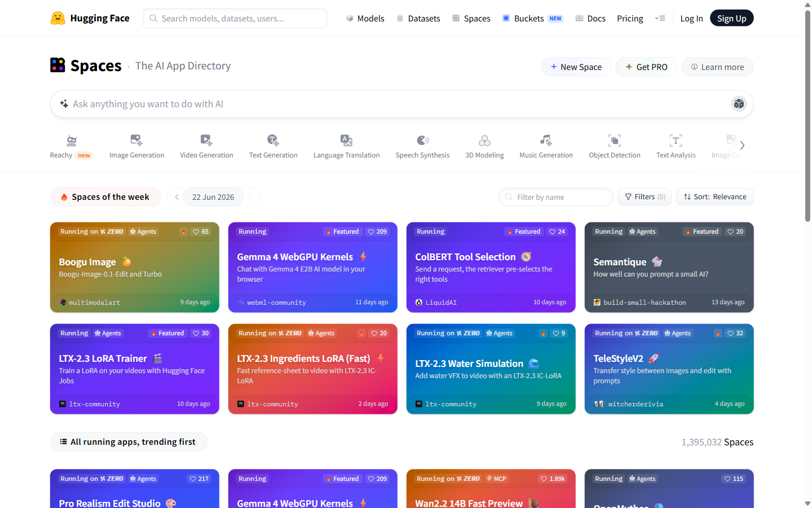
Task: Click the multimodalart avatar icon
Action: point(63,303)
